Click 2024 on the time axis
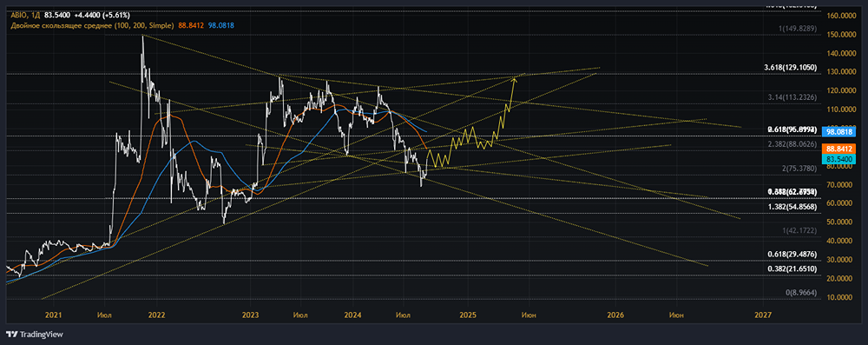The height and width of the screenshot is (345, 868). click(352, 315)
